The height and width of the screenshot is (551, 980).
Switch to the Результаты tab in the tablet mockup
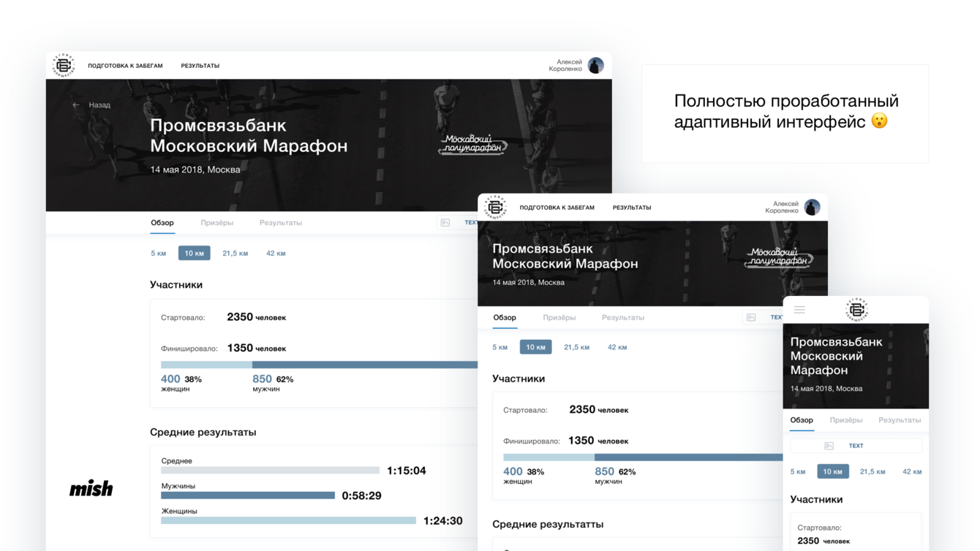(623, 317)
